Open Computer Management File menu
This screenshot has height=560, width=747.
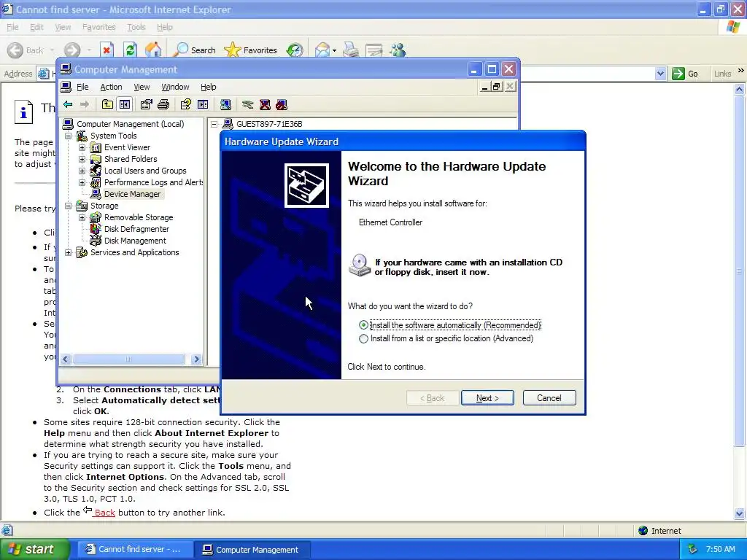(82, 87)
